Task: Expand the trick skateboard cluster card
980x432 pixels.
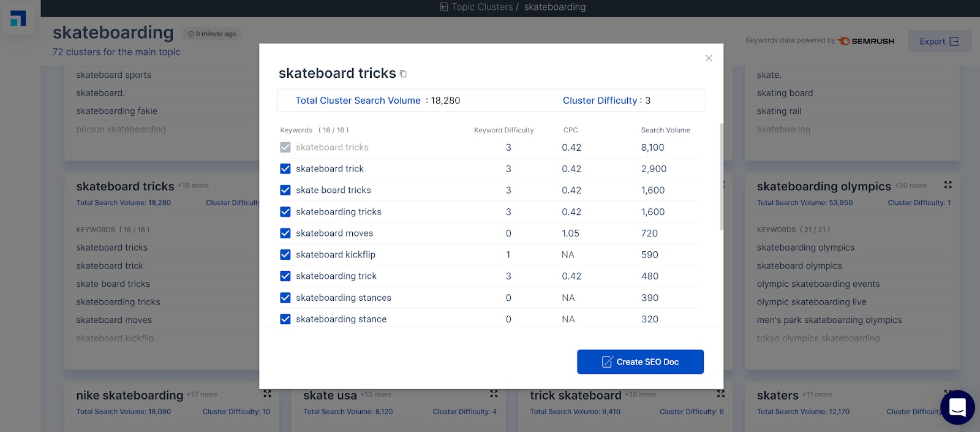Action: 720,394
